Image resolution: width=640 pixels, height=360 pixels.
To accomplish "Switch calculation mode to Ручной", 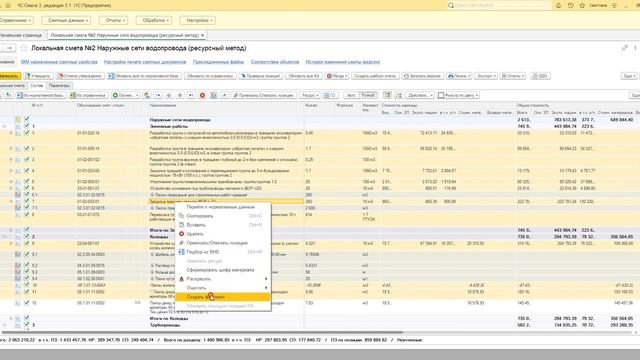I will tap(368, 95).
